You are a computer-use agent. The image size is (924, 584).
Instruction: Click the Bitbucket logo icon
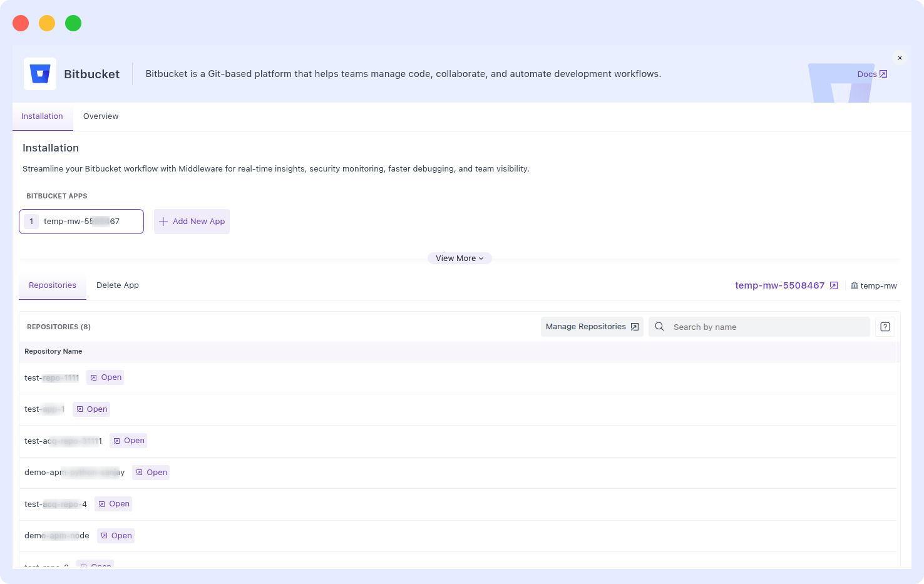39,73
